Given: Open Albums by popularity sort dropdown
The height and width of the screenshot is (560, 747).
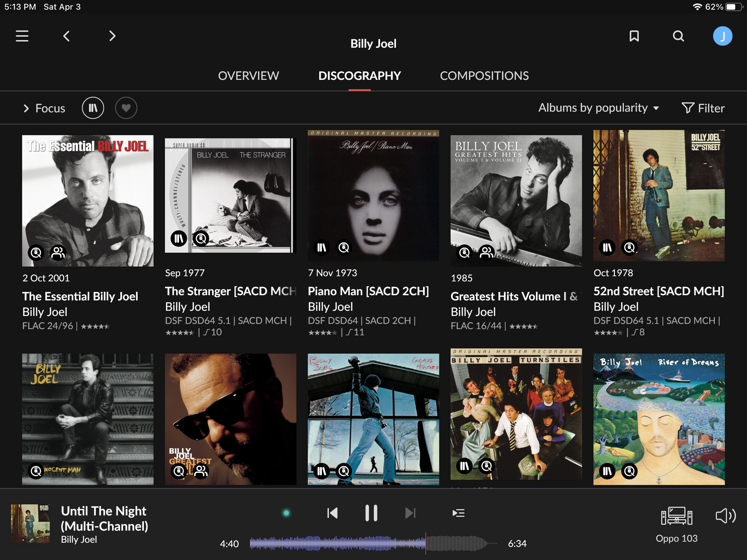Looking at the screenshot, I should [598, 108].
